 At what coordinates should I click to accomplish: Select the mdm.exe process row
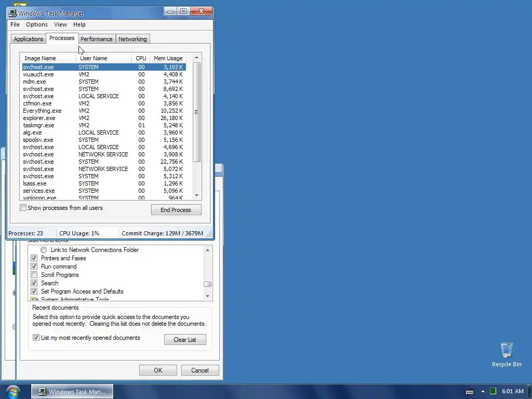[x=103, y=82]
